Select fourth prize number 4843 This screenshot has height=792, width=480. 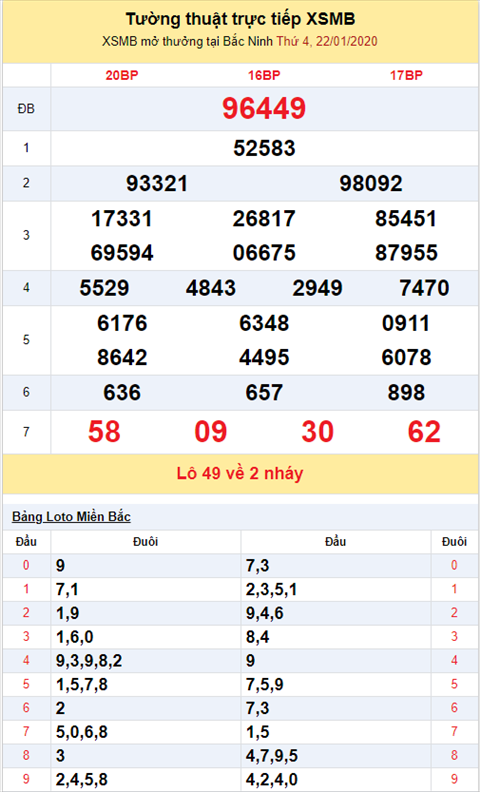[211, 288]
